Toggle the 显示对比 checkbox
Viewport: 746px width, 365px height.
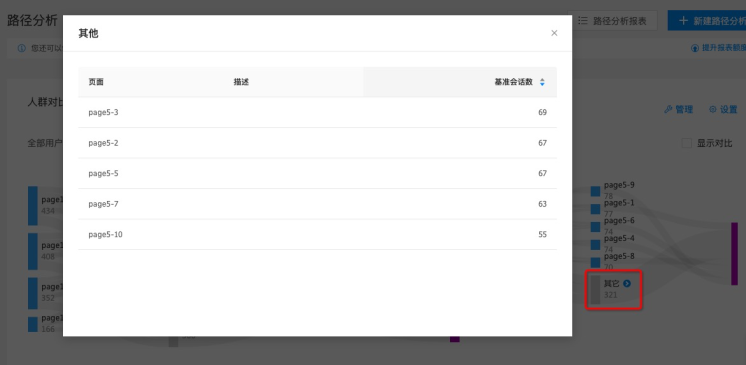pos(686,143)
